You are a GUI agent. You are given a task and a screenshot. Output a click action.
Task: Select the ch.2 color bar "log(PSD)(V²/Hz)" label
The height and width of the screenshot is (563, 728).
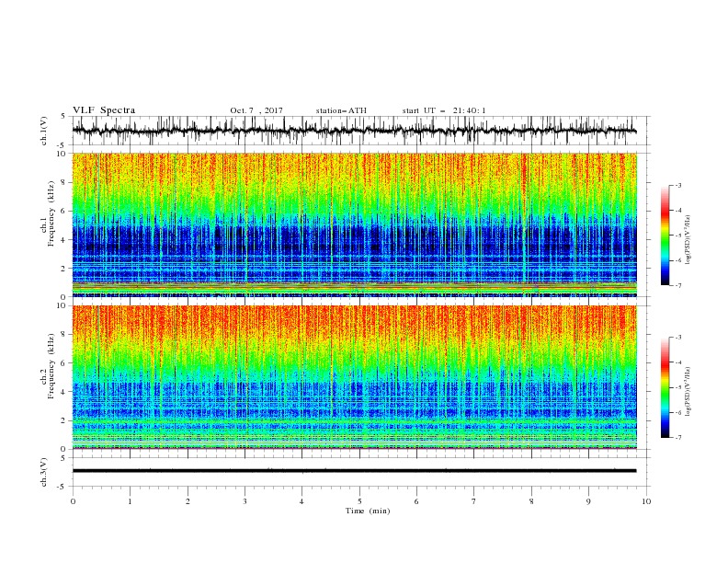click(688, 391)
